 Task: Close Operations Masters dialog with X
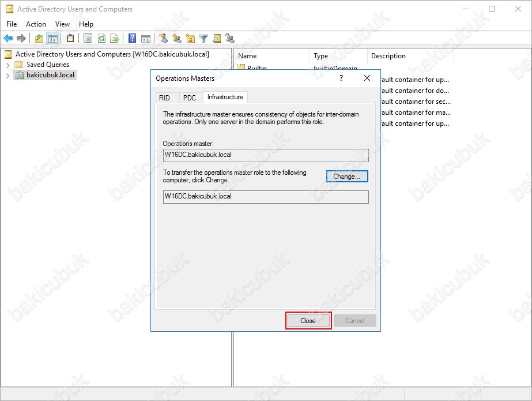pyautogui.click(x=367, y=78)
